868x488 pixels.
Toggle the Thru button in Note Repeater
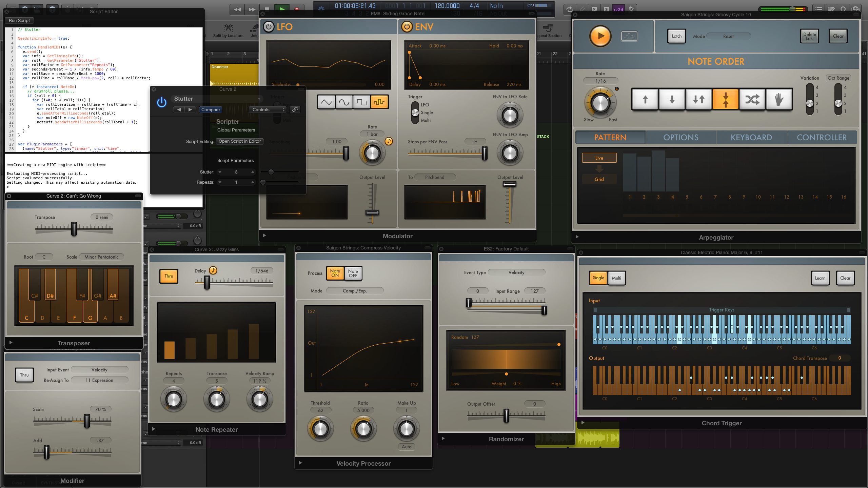pyautogui.click(x=169, y=276)
